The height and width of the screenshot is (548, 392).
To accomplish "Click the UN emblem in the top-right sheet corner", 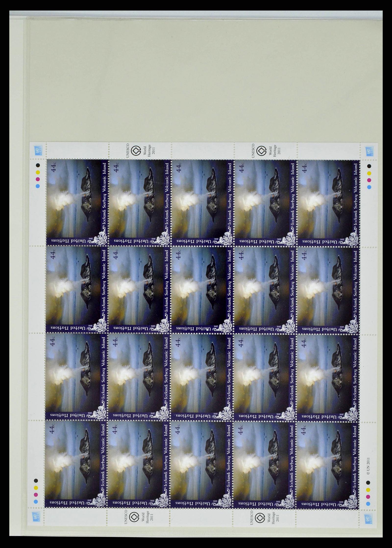I will tap(369, 150).
